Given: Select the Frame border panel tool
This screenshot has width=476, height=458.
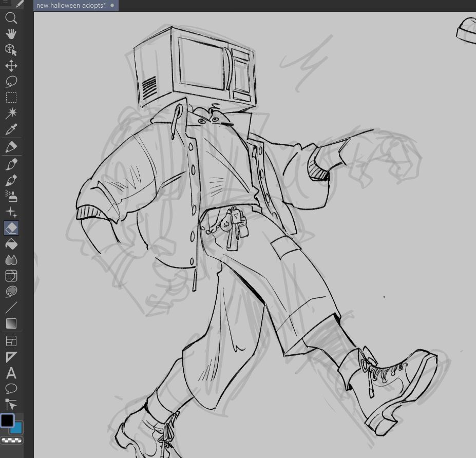Looking at the screenshot, I should pyautogui.click(x=11, y=341).
